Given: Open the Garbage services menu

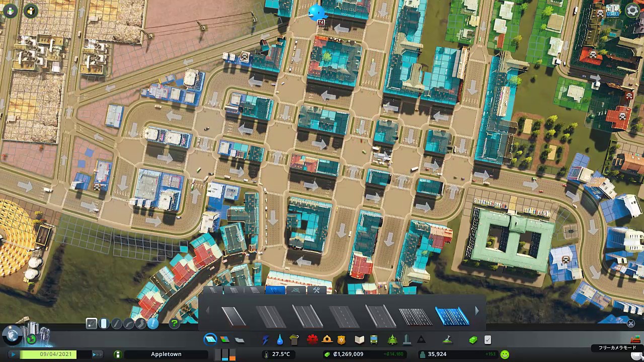Looking at the screenshot, I should pos(294,340).
